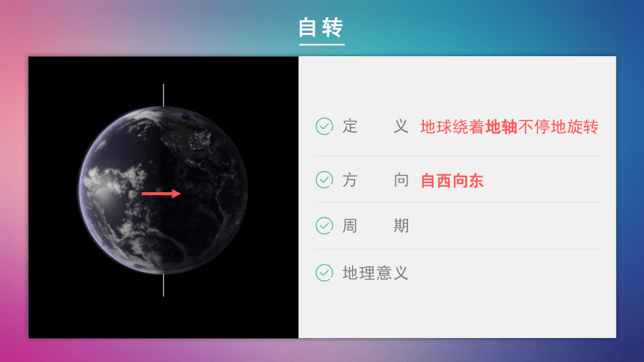
Task: Click the bold 地轴 keyword
Action: pos(501,127)
